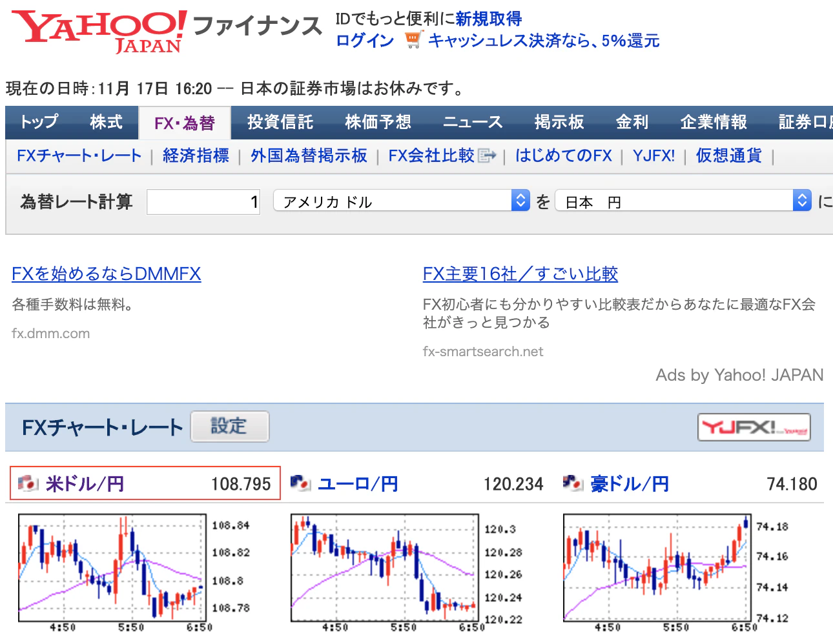Screen dimensions: 833x644
Task: Open the キャッシュレス決済なら、5%還元 link
Action: pyautogui.click(x=544, y=41)
